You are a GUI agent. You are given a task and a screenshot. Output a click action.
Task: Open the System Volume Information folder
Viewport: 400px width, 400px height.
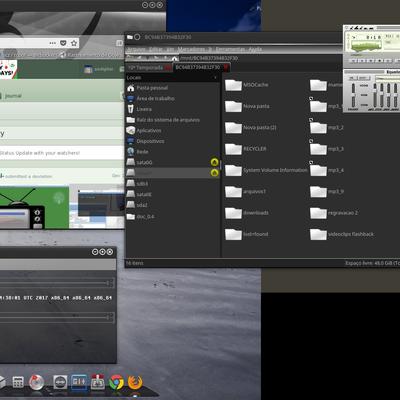[266, 170]
